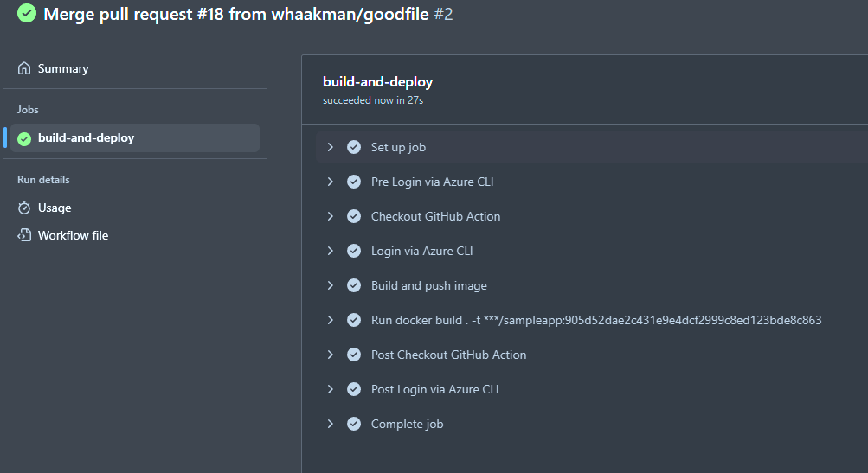
Task: Click the check icon for Post Checkout GitHub Action
Action: (354, 355)
